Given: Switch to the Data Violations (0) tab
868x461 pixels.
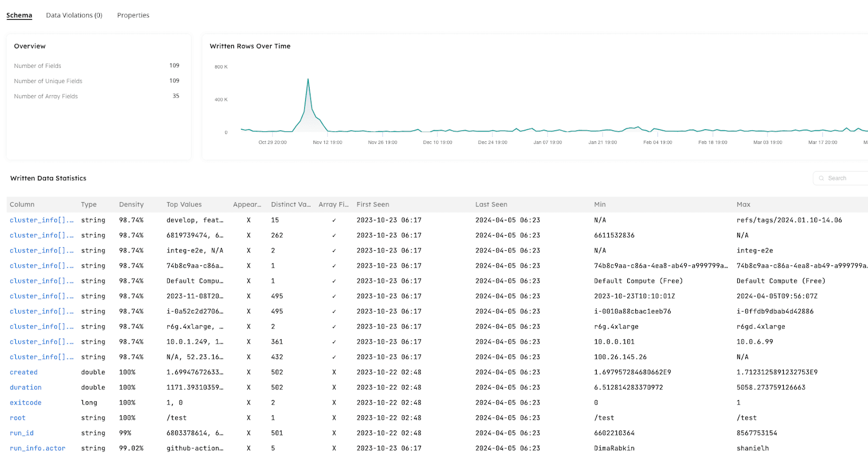Looking at the screenshot, I should [x=74, y=15].
